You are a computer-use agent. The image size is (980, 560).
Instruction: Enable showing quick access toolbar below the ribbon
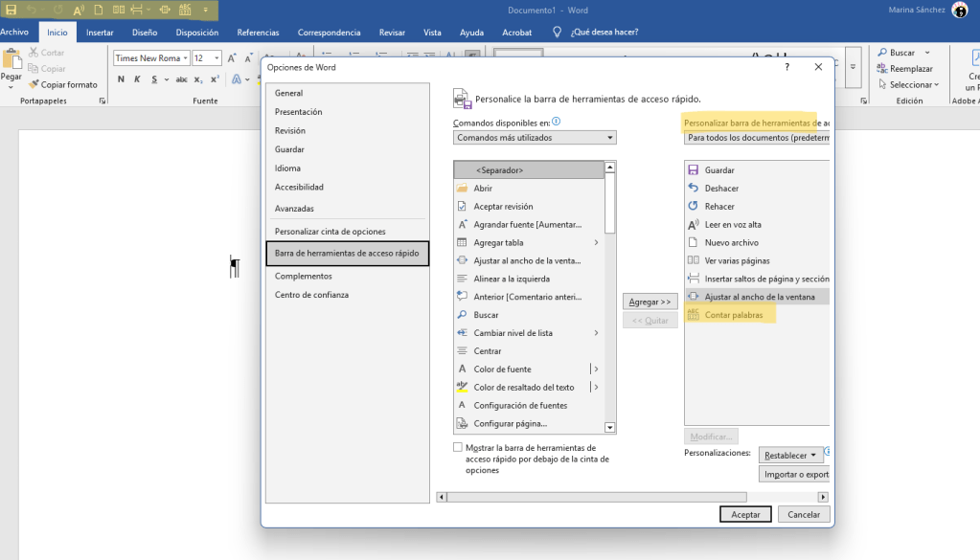coord(458,448)
